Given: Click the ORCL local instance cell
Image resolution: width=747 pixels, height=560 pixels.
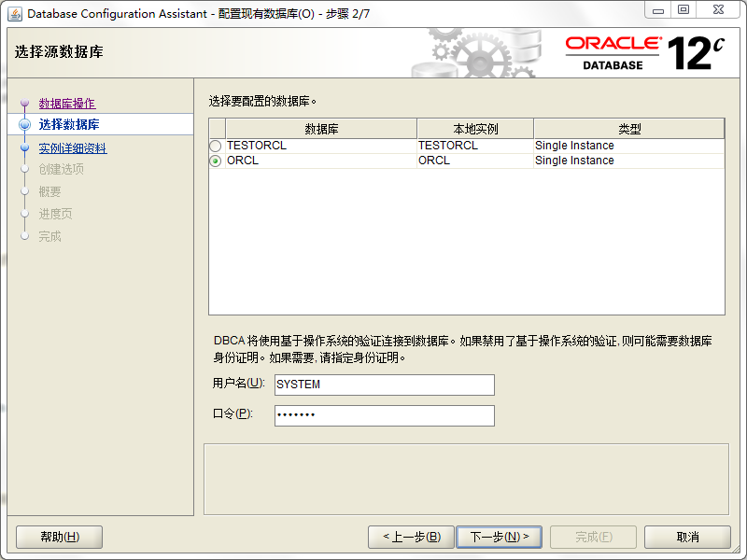Looking at the screenshot, I should coord(475,161).
